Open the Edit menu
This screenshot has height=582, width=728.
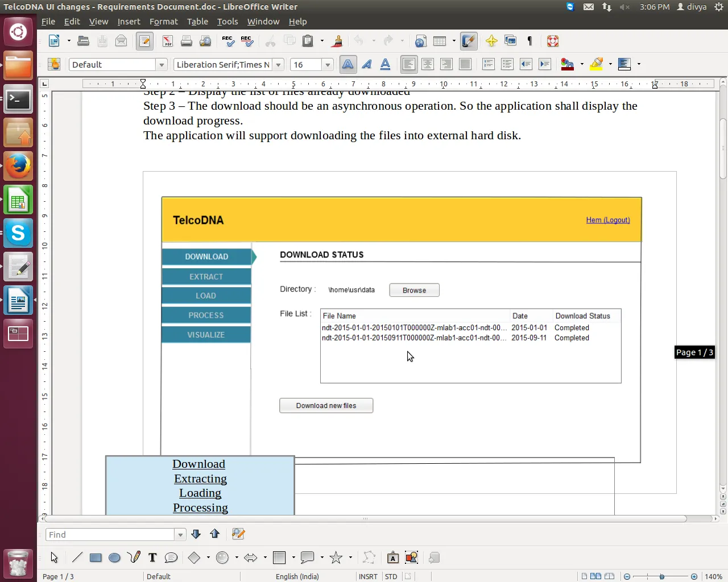(x=72, y=22)
